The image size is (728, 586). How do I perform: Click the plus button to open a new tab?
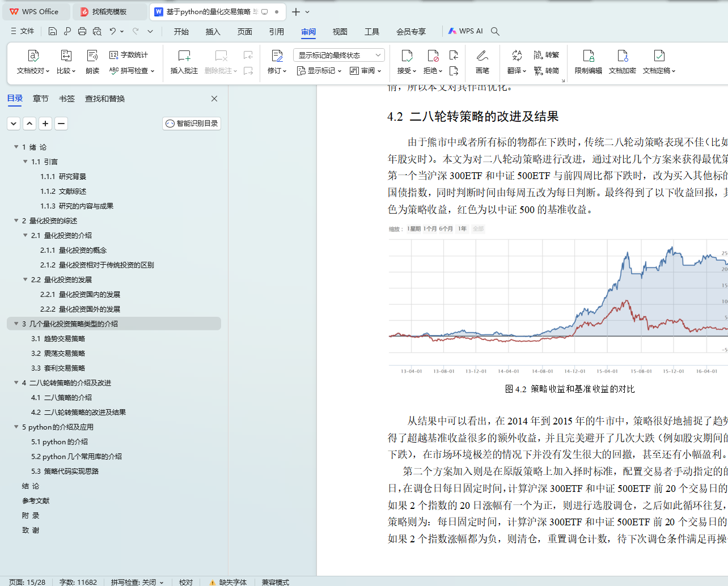tap(296, 11)
